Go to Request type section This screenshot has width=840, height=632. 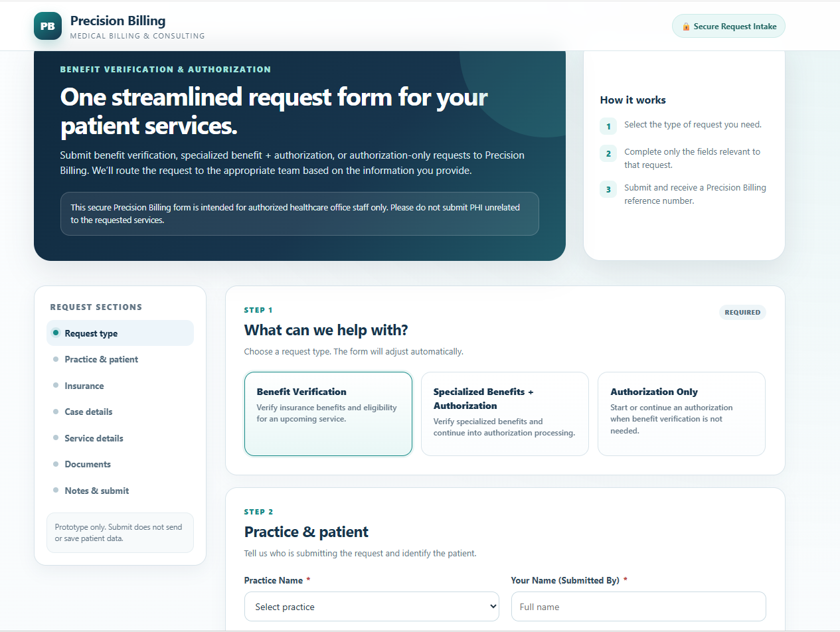(120, 333)
